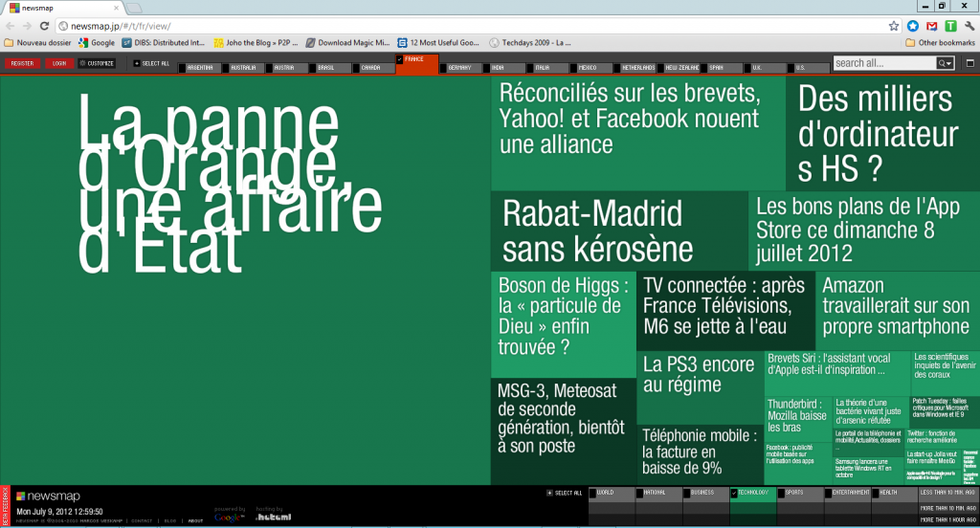Image resolution: width=980 pixels, height=528 pixels.
Task: Click the Less than 10 min. ago legend
Action: (x=948, y=493)
